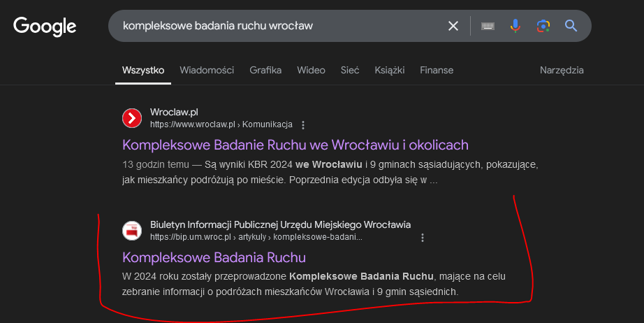
Task: Clear the search query with the X
Action: click(x=453, y=26)
